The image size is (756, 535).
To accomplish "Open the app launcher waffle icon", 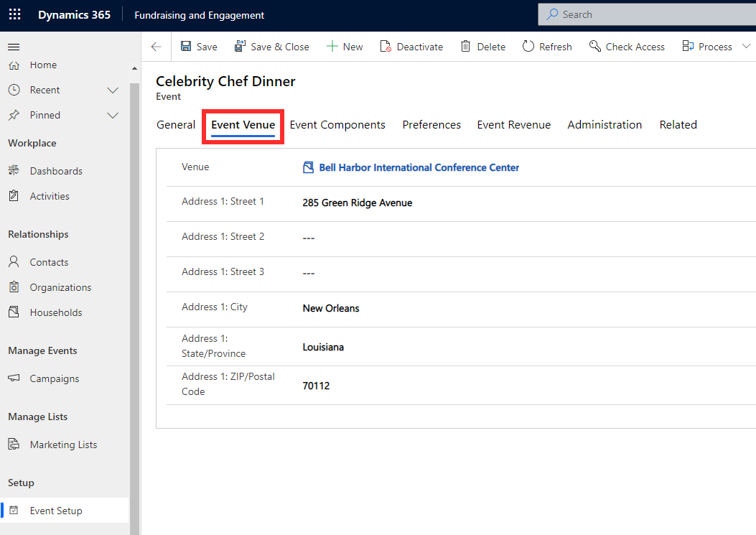I will click(15, 14).
